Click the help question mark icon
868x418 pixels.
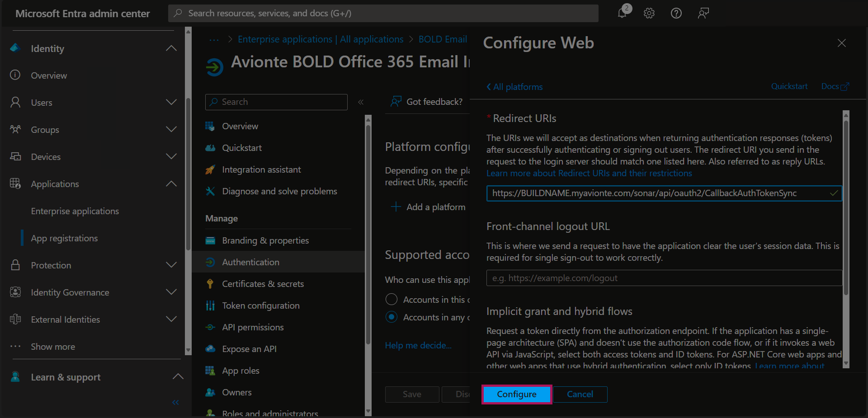click(676, 13)
